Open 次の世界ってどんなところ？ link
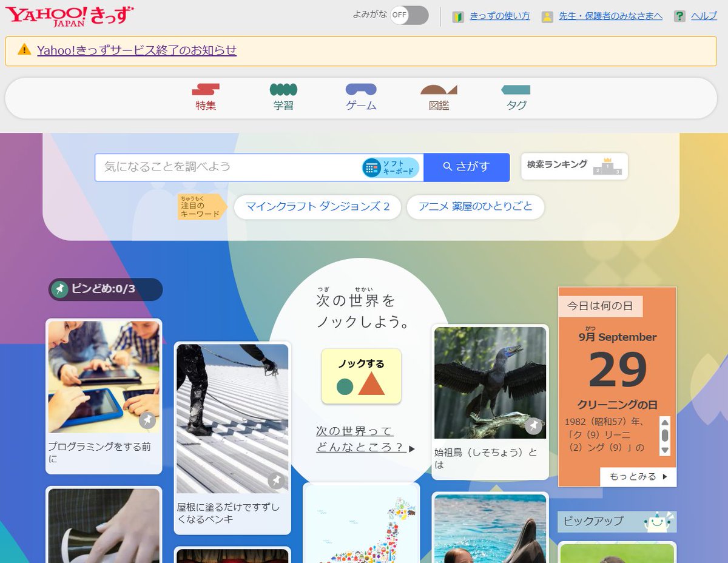The image size is (728, 563). tap(361, 440)
